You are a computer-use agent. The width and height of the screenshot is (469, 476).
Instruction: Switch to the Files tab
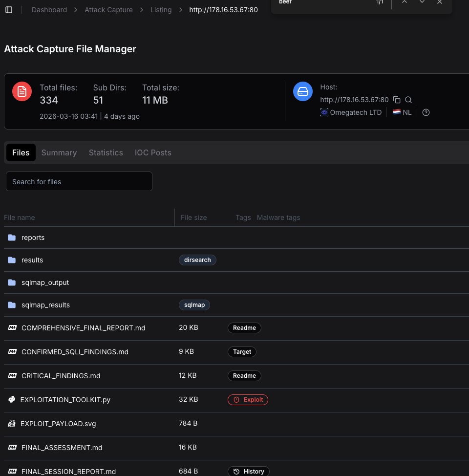(x=21, y=152)
